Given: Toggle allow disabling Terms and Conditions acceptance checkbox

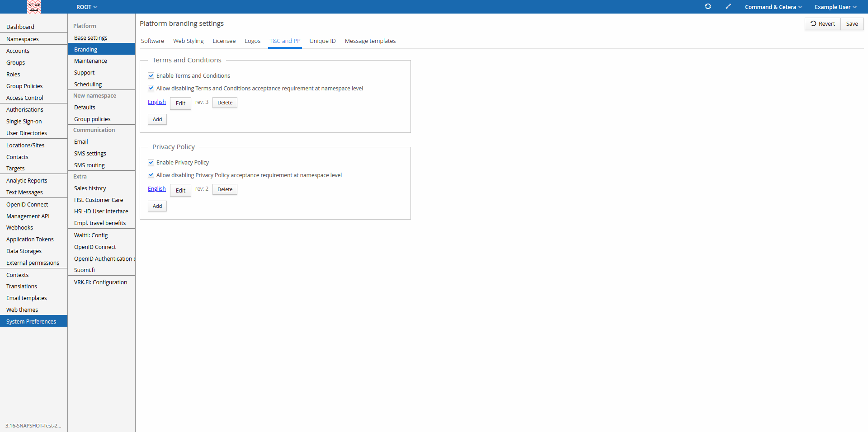Looking at the screenshot, I should pos(151,89).
